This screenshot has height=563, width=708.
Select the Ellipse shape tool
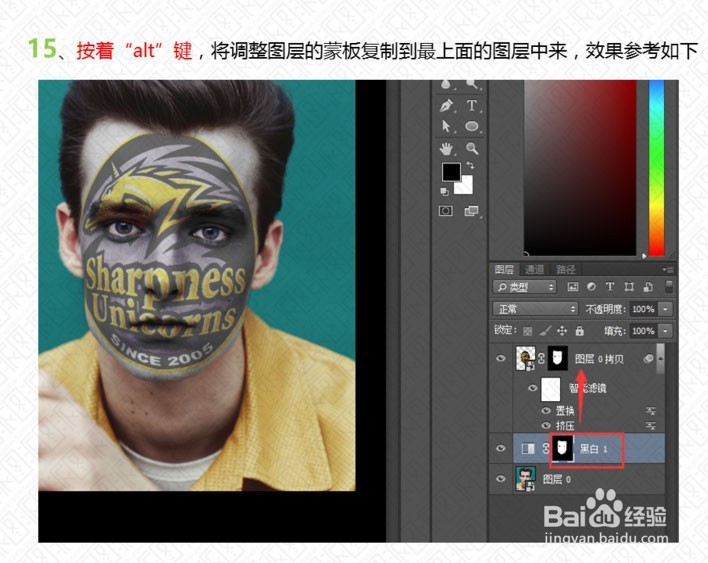pyautogui.click(x=472, y=126)
